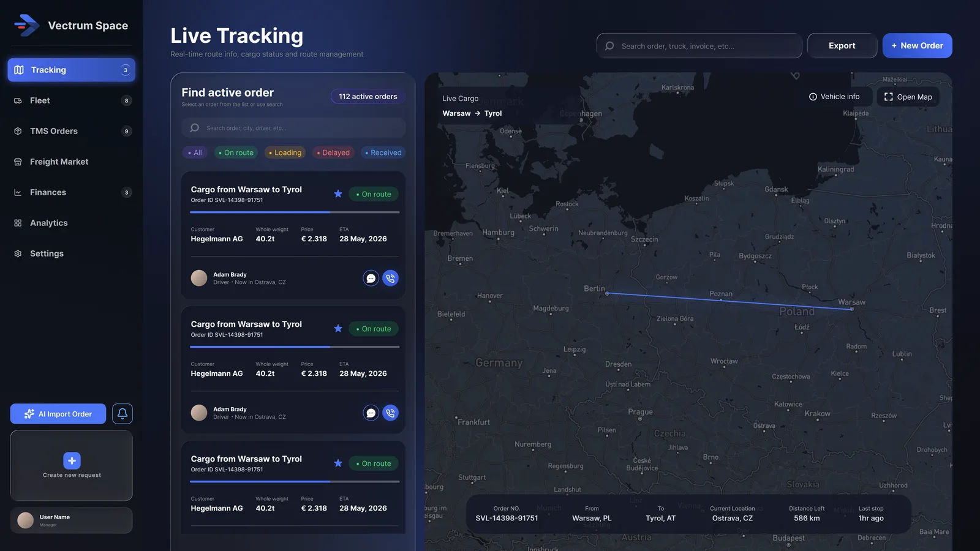Toggle favorite star on the second cargo card
The height and width of the screenshot is (551, 980).
coord(338,329)
